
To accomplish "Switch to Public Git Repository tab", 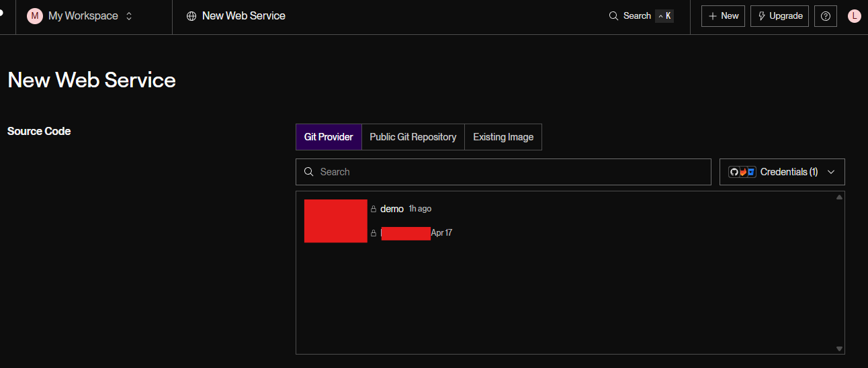I will click(413, 137).
